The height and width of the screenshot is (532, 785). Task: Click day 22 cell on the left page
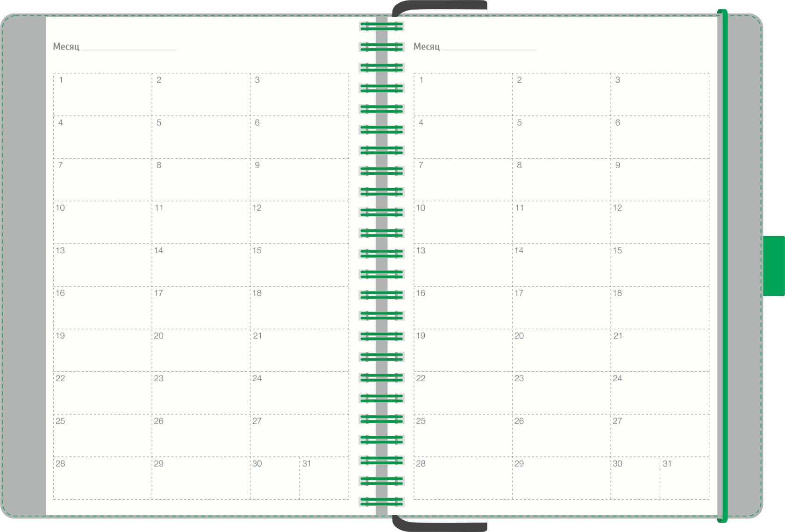pyautogui.click(x=103, y=393)
